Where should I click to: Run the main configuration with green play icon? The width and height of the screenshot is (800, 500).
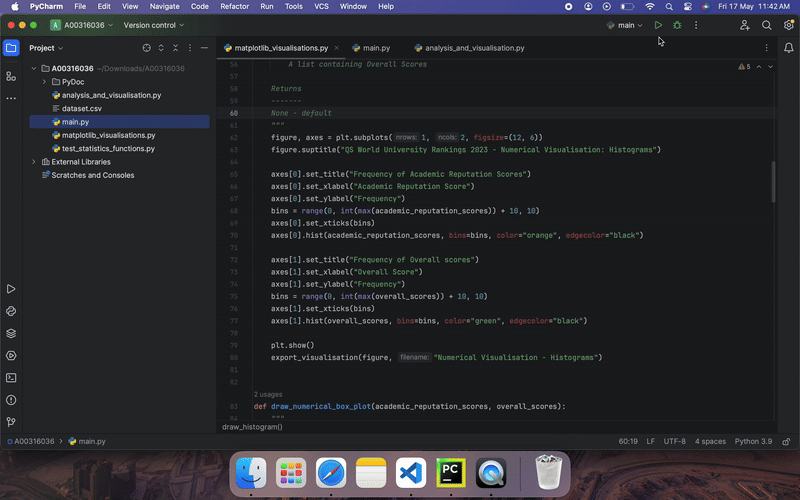(x=658, y=25)
